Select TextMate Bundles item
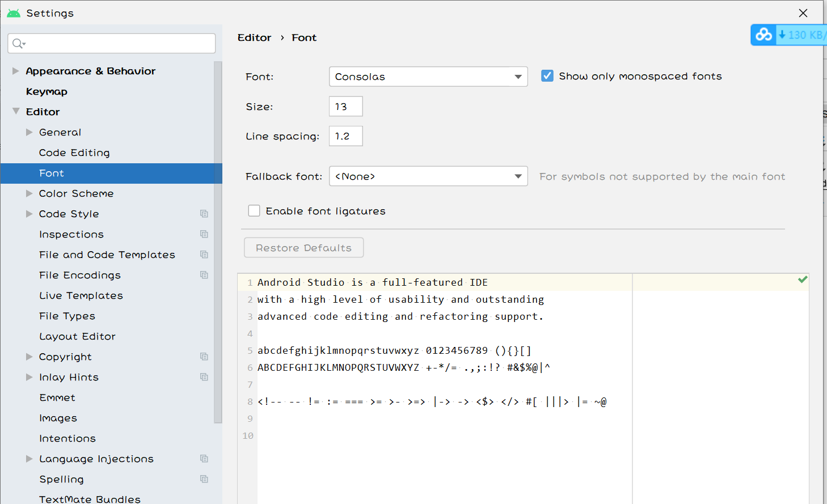This screenshot has height=504, width=827. tap(90, 498)
